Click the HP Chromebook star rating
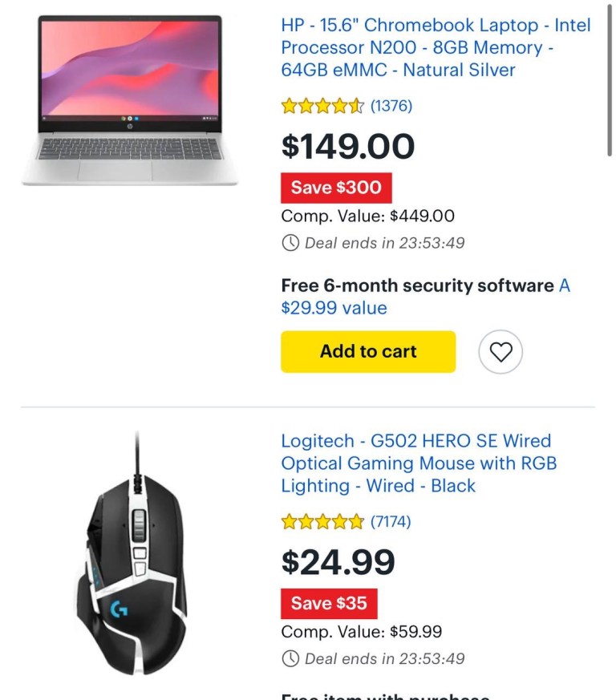The width and height of the screenshot is (616, 700). pyautogui.click(x=322, y=106)
